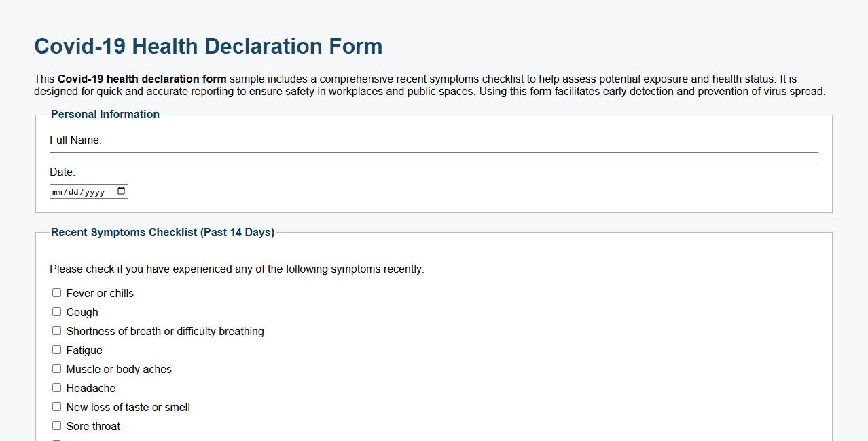Click the symptoms instruction sentence
Screen dimensions: 868x441
[x=236, y=269]
